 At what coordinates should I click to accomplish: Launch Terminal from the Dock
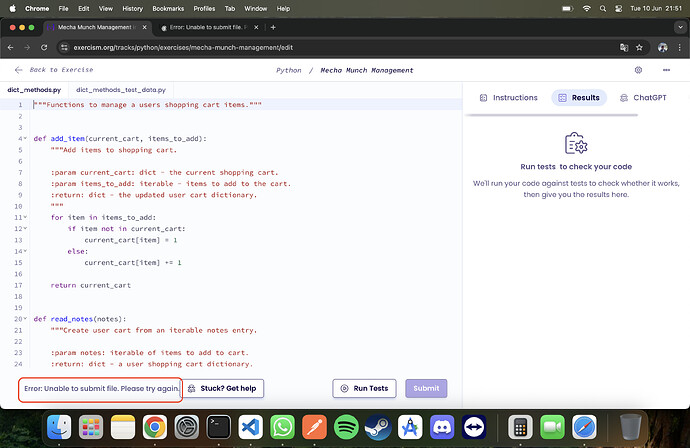click(x=219, y=427)
